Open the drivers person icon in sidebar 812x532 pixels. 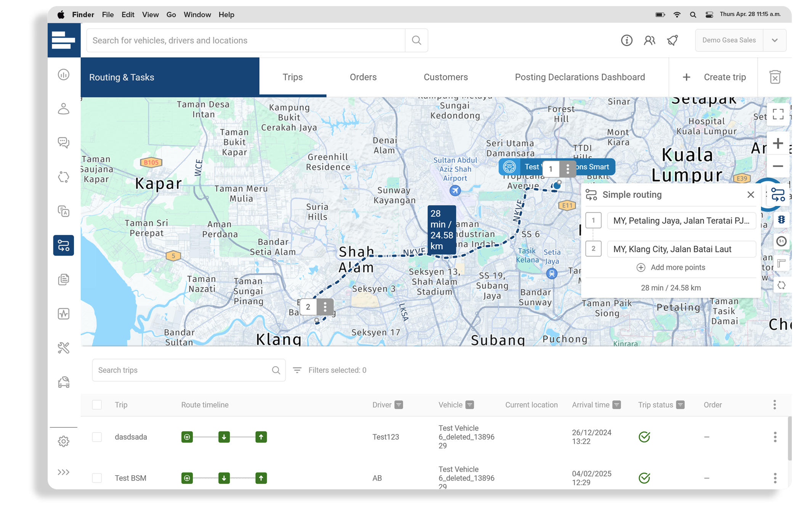coord(64,109)
